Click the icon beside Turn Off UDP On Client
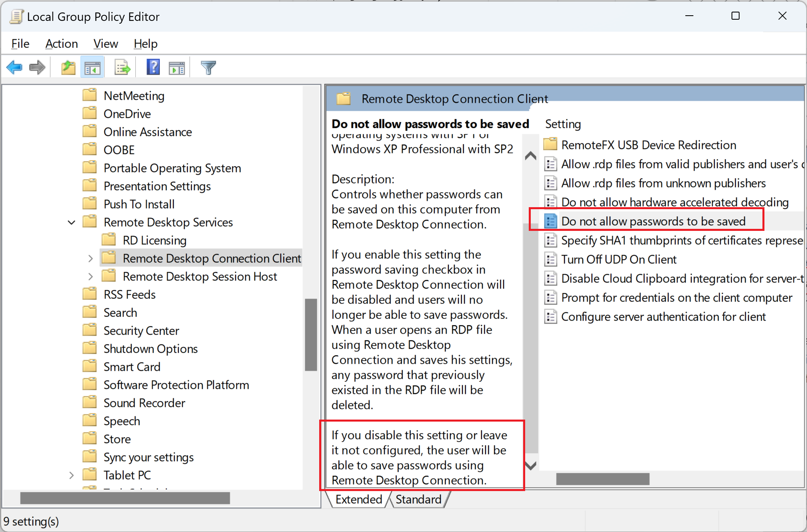This screenshot has width=807, height=532. click(550, 259)
